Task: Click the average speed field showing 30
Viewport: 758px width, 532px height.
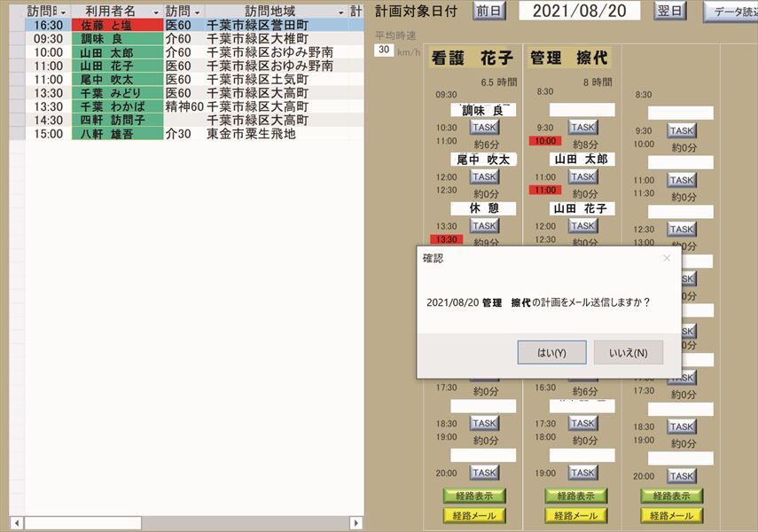Action: 384,50
